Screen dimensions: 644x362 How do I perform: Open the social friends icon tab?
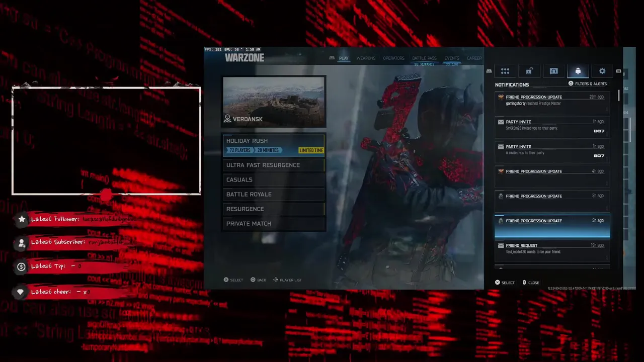coord(553,71)
